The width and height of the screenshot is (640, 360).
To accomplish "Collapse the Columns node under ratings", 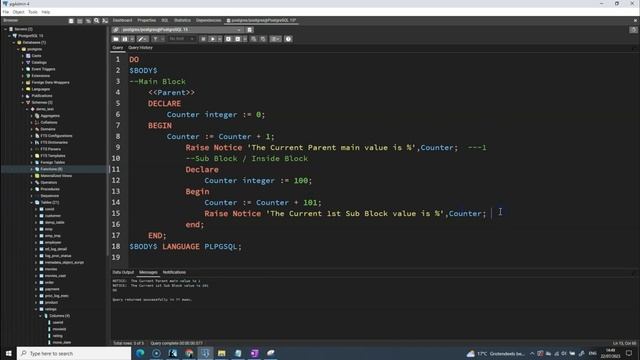I will pyautogui.click(x=40, y=316).
